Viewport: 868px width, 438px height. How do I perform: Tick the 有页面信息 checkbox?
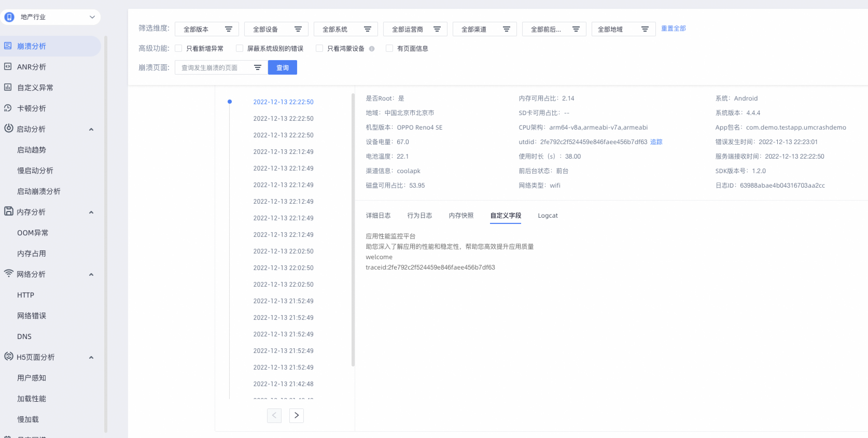tap(389, 48)
